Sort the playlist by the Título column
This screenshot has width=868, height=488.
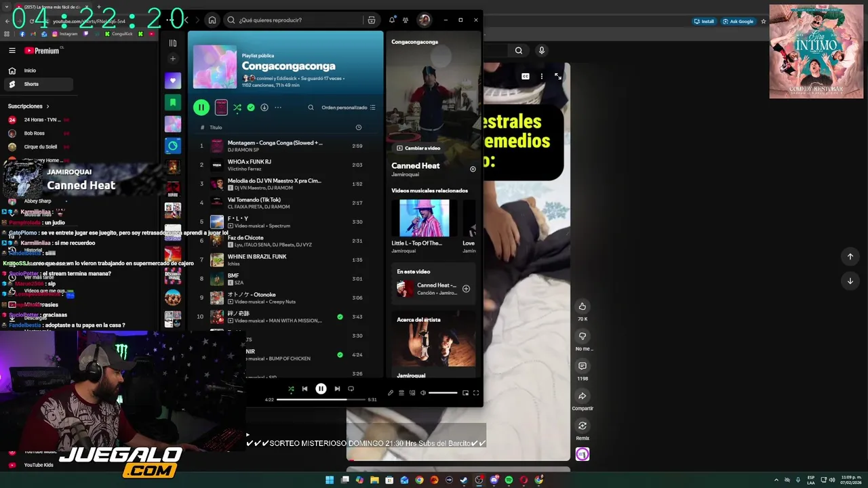click(x=216, y=127)
